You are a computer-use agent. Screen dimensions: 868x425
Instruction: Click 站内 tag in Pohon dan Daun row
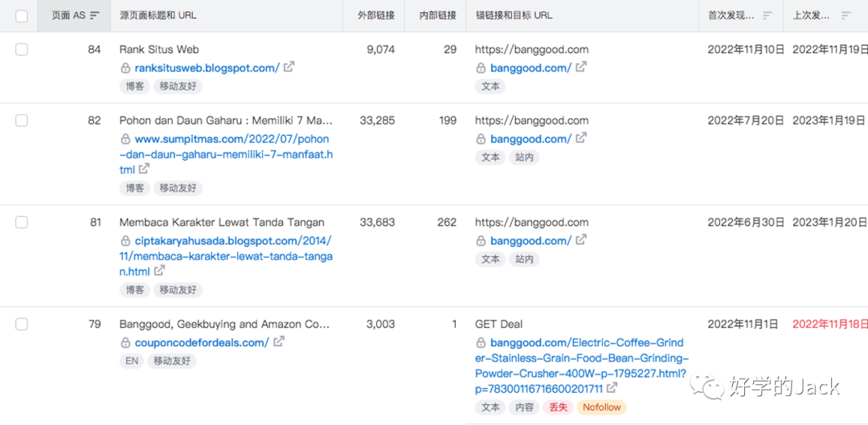coord(524,157)
